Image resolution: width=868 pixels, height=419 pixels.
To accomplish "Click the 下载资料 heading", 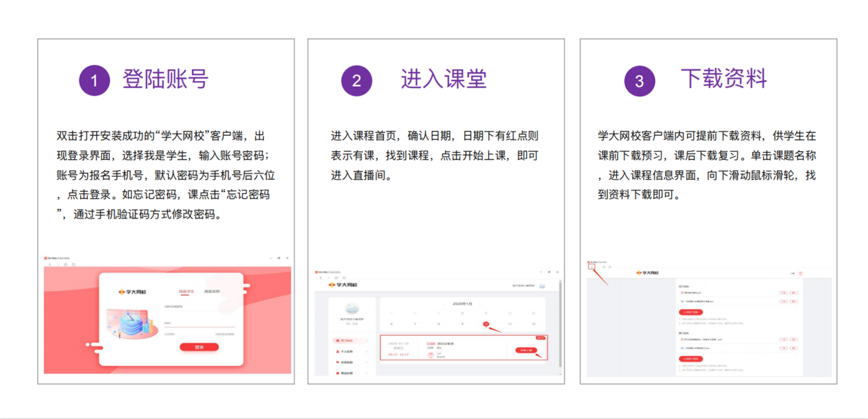I will 724,79.
